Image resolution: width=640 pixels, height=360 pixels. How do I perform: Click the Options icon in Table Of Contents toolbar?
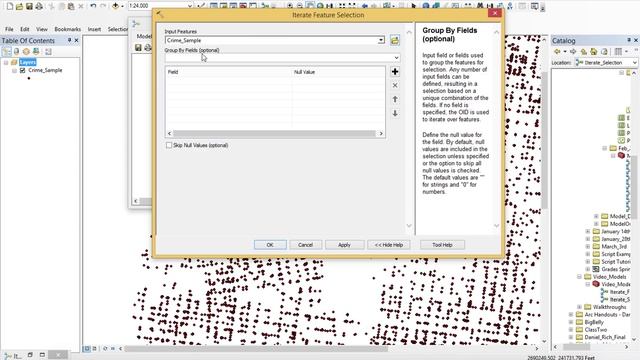click(48, 51)
